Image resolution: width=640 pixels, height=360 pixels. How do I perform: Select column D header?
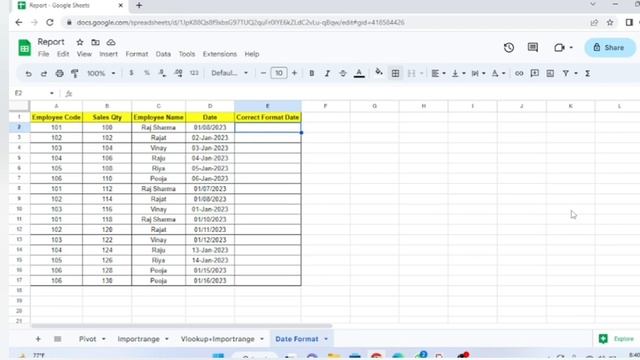(x=210, y=106)
